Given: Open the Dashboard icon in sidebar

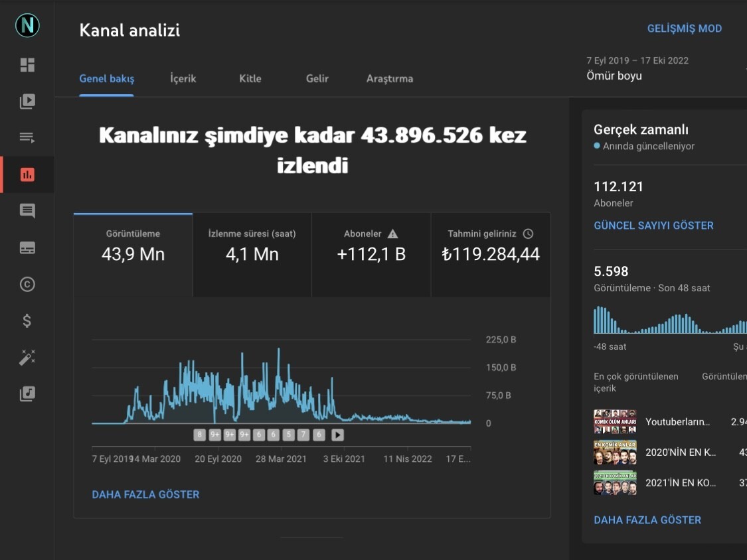Looking at the screenshot, I should (27, 65).
